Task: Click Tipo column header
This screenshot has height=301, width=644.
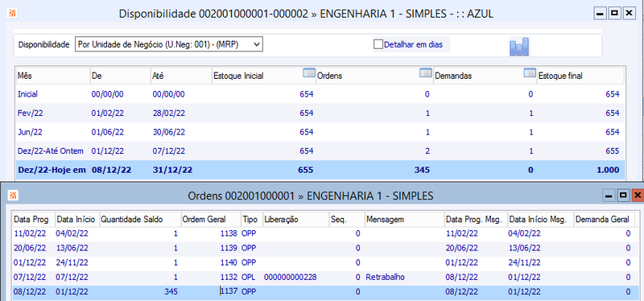Action: [x=251, y=220]
